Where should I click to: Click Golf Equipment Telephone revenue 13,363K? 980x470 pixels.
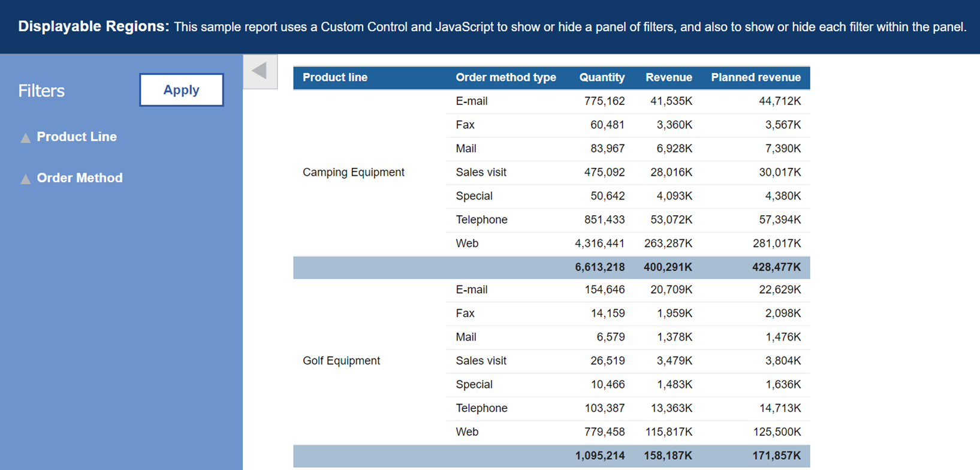[671, 408]
